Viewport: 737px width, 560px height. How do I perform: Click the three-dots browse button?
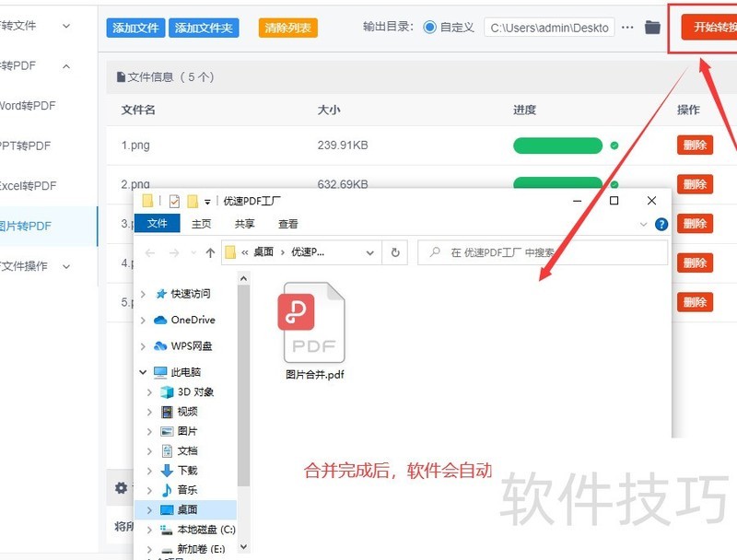point(627,28)
